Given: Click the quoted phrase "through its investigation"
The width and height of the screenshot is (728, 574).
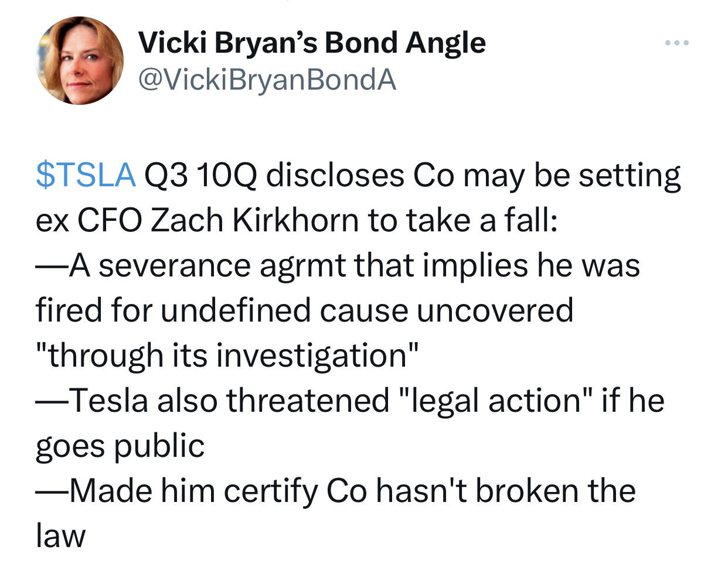Looking at the screenshot, I should coord(227,355).
